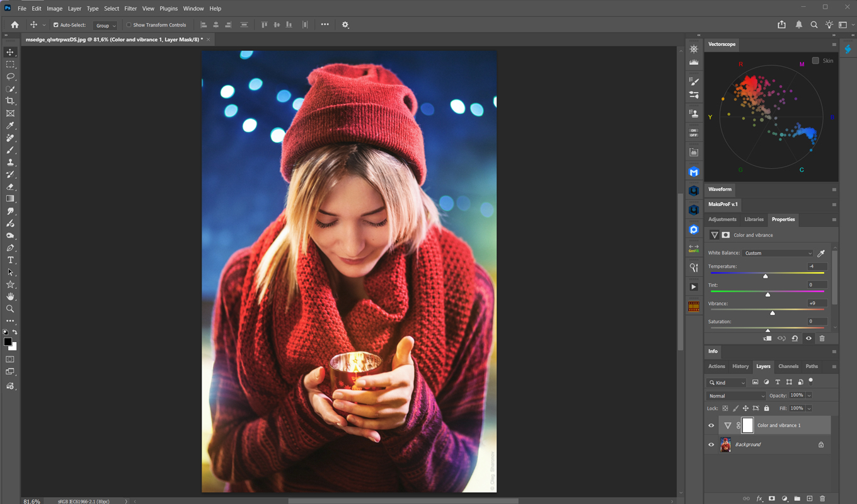Select the Type tool
The image size is (857, 504).
coord(10,260)
